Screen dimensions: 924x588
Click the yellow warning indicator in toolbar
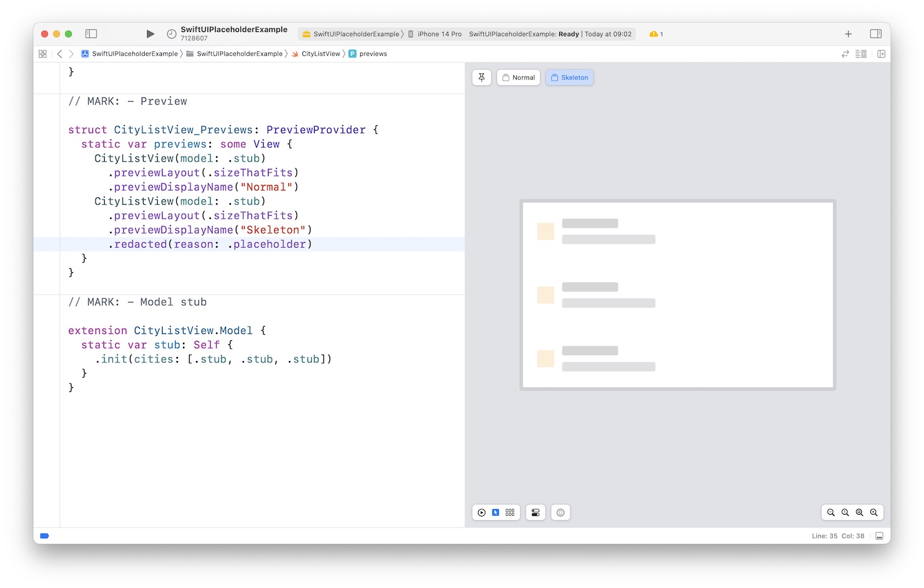pyautogui.click(x=655, y=34)
